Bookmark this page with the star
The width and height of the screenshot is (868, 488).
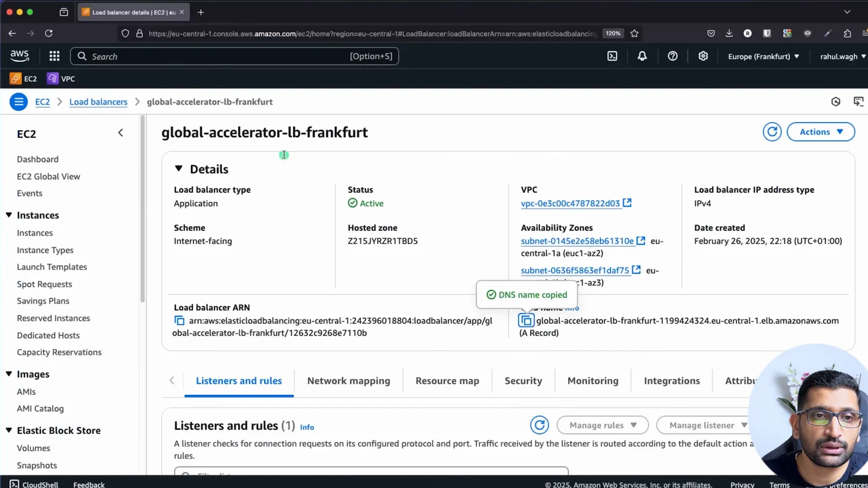pyautogui.click(x=635, y=34)
